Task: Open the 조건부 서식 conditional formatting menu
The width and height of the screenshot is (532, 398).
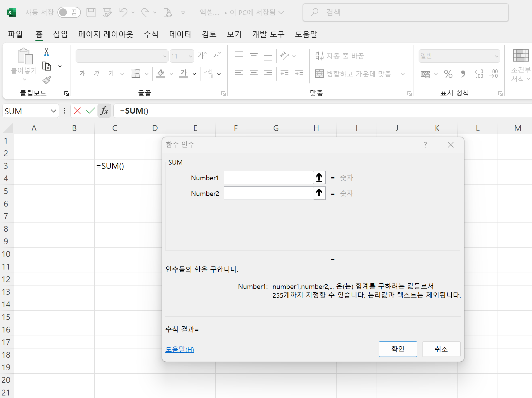Action: point(521,66)
